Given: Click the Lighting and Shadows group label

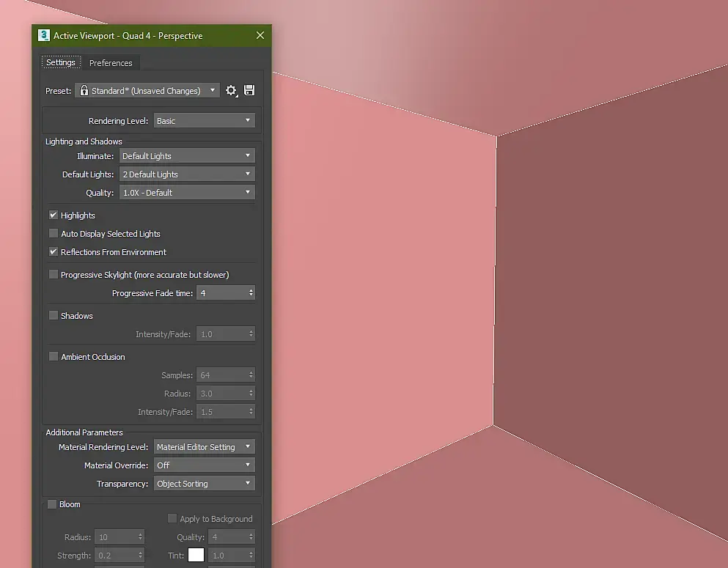Looking at the screenshot, I should (x=84, y=141).
